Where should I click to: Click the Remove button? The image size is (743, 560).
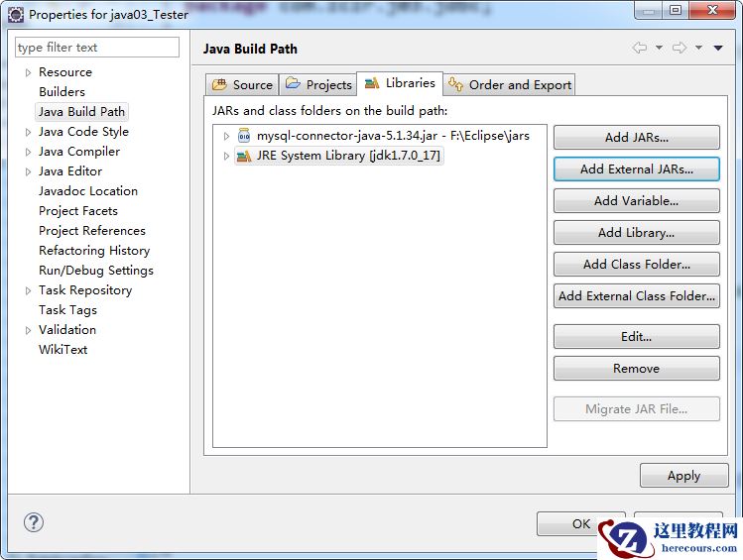coord(637,369)
